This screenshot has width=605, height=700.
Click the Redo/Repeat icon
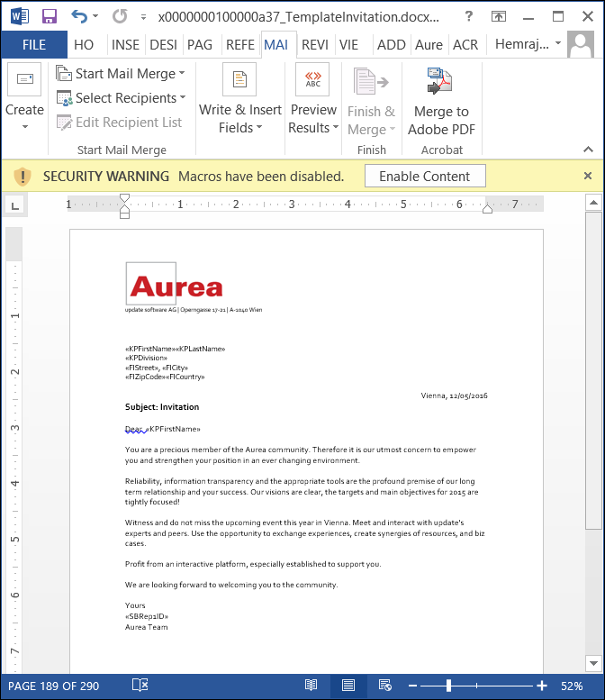click(x=120, y=17)
